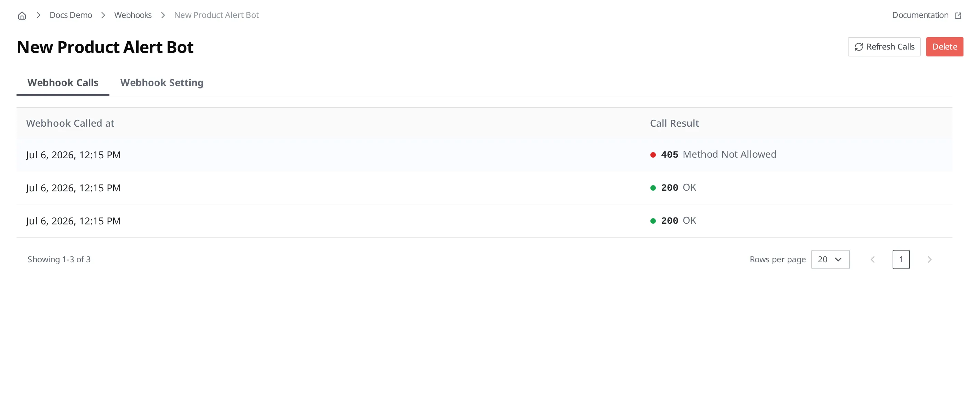Image resolution: width=980 pixels, height=413 pixels.
Task: Click the timestamp in the 405 row
Action: (73, 155)
